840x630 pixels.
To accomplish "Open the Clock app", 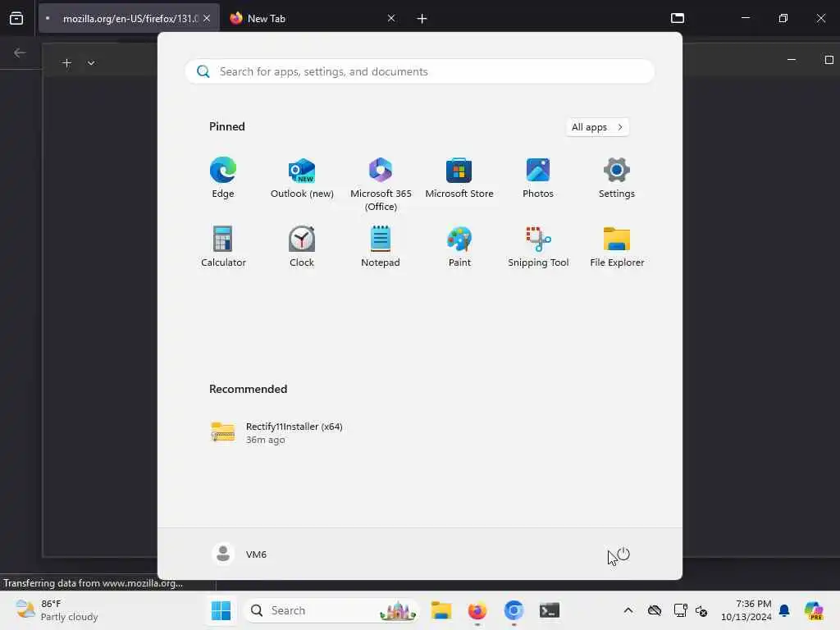I will coord(302,246).
